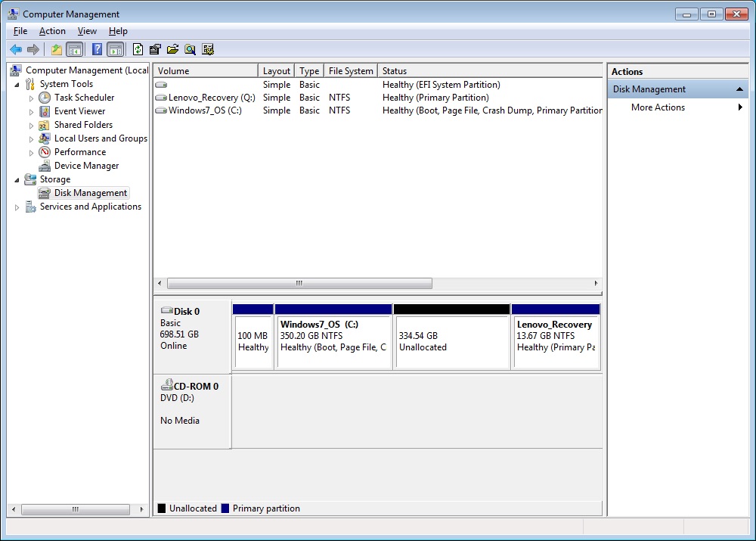756x541 pixels.
Task: Sort by Type column header
Action: 309,71
